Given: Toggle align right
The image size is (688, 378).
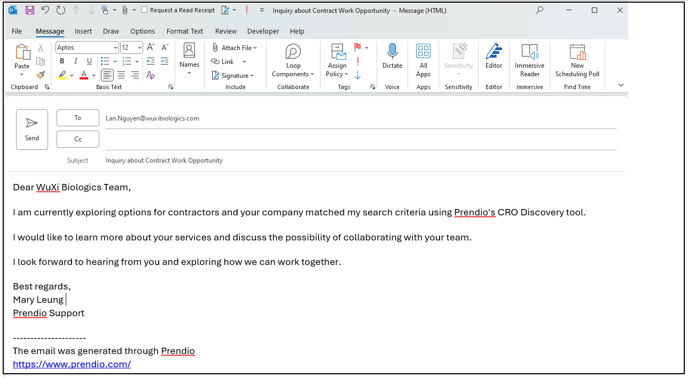Looking at the screenshot, I should coord(135,75).
